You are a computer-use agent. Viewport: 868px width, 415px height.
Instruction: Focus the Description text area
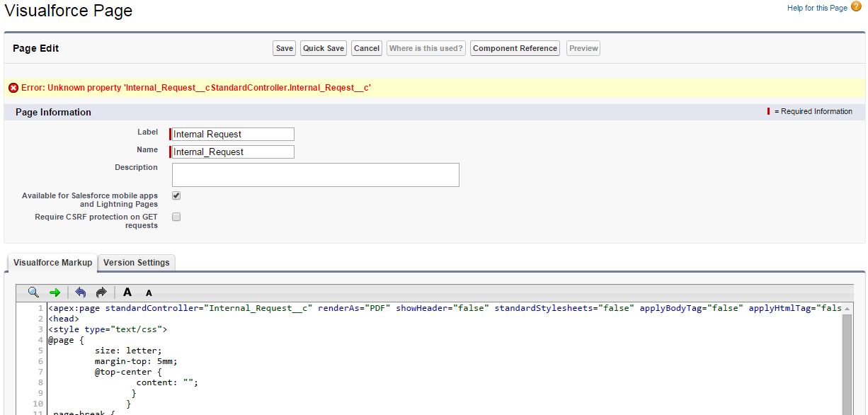click(316, 175)
